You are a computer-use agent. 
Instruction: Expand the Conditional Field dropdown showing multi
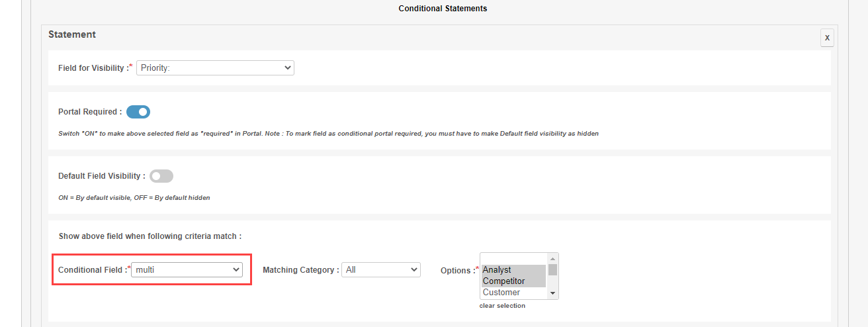pyautogui.click(x=187, y=270)
